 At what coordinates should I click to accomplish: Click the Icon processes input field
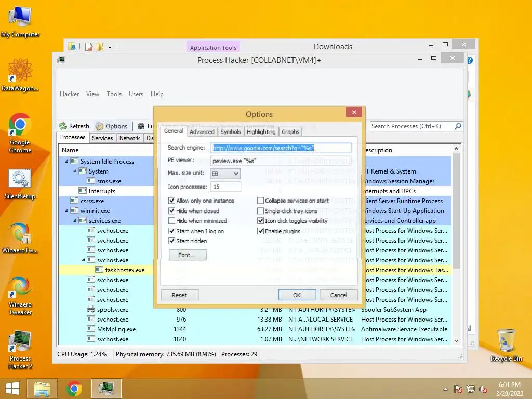pyautogui.click(x=225, y=187)
